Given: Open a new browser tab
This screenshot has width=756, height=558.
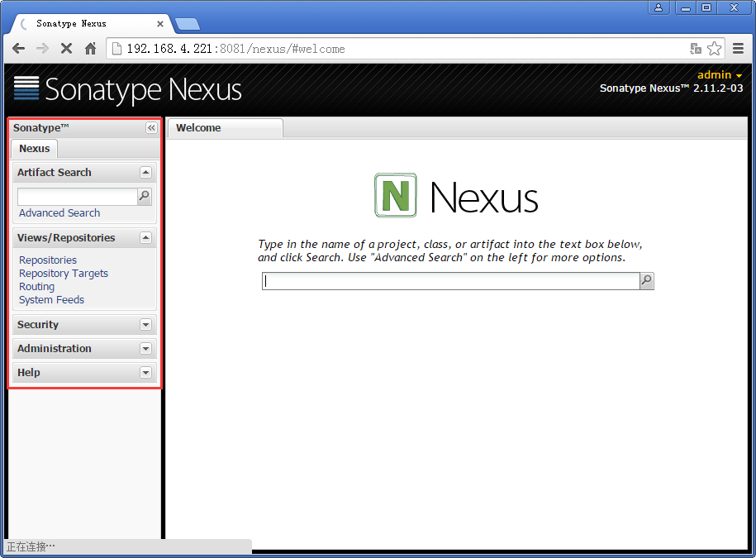Looking at the screenshot, I should (187, 24).
